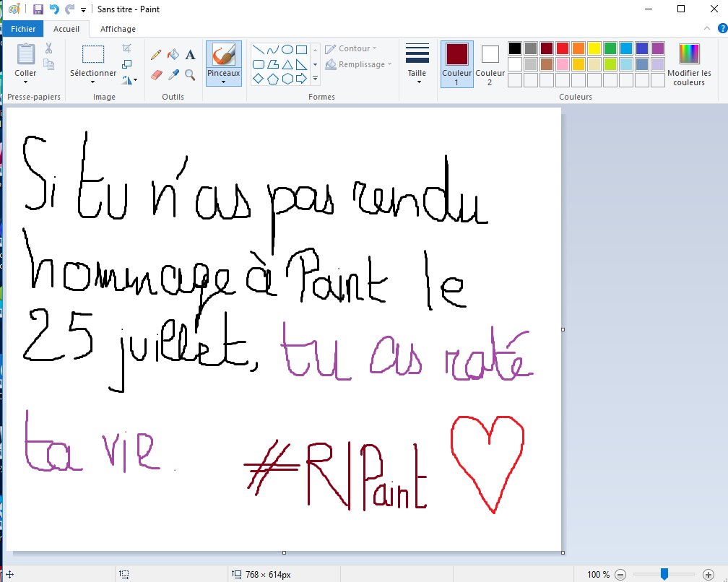Activate Couleur 1 foreground selector
728x582 pixels.
(457, 64)
